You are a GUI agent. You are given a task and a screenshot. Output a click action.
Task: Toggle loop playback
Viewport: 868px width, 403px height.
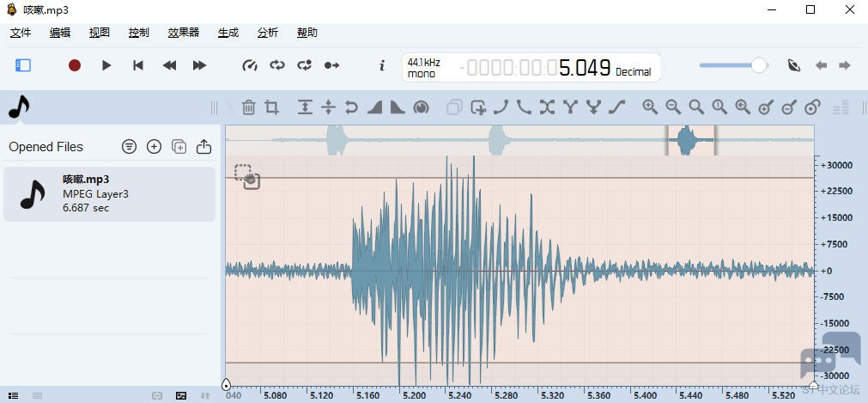coord(276,65)
